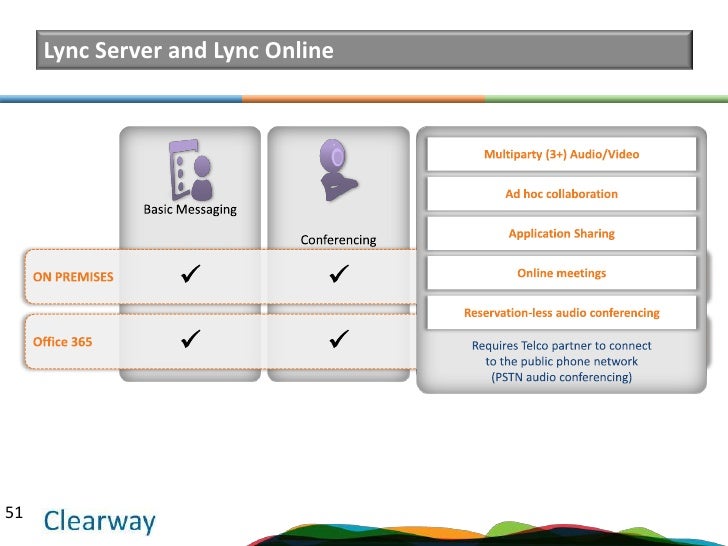The height and width of the screenshot is (546, 728).
Task: Click the Basic Messaging column label
Action: pyautogui.click(x=190, y=209)
